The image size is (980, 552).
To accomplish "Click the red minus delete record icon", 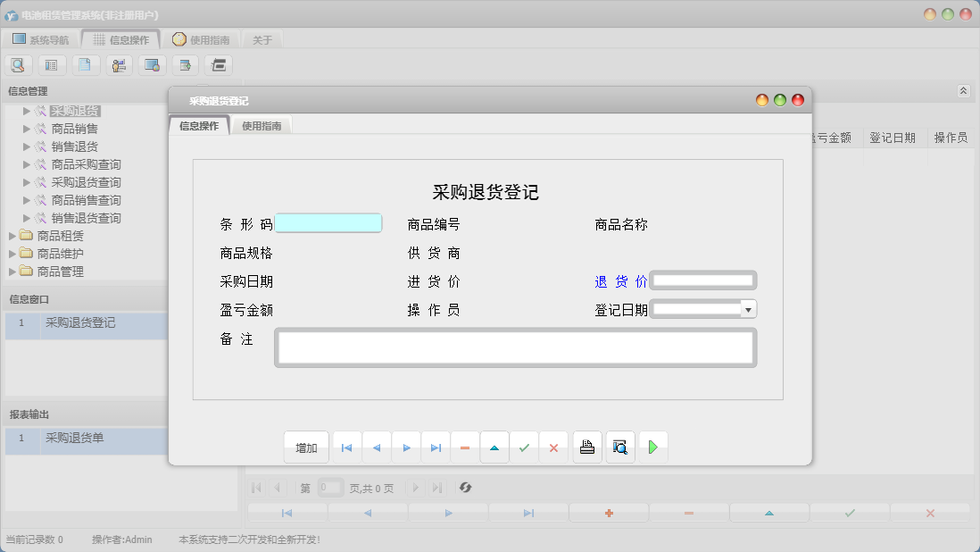I will click(x=465, y=447).
